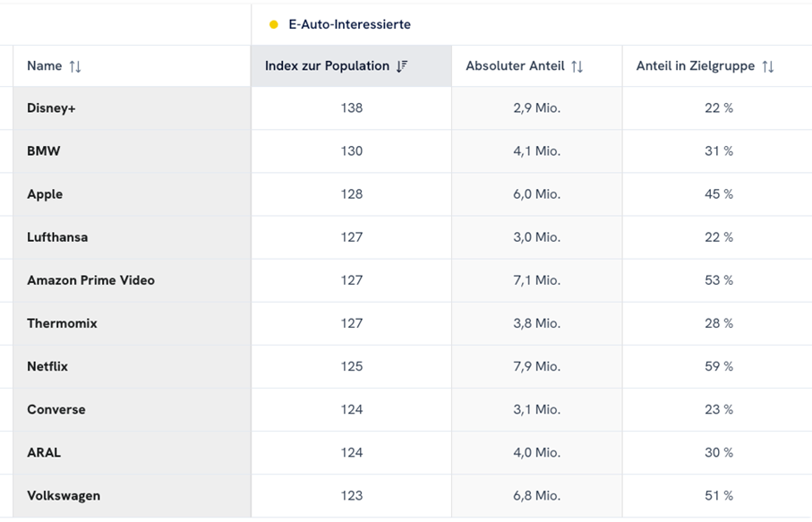The width and height of the screenshot is (812, 522).
Task: Click Disney+ index value 138
Action: [352, 108]
